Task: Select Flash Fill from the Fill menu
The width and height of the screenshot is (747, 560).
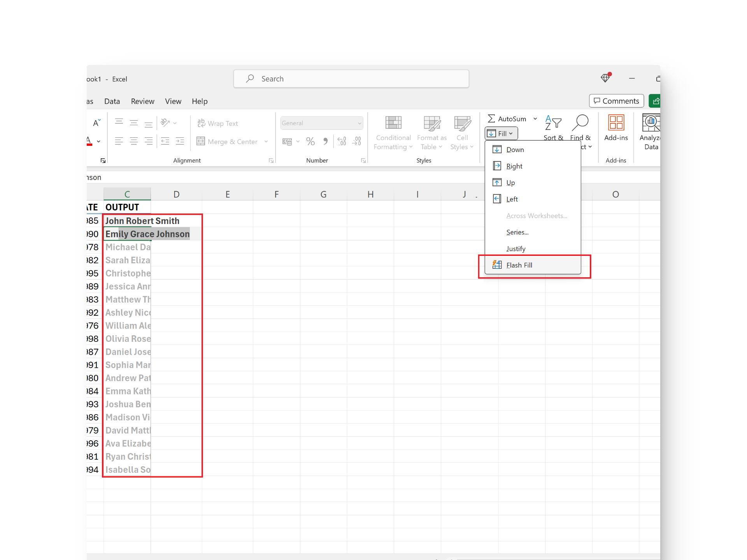Action: (519, 265)
